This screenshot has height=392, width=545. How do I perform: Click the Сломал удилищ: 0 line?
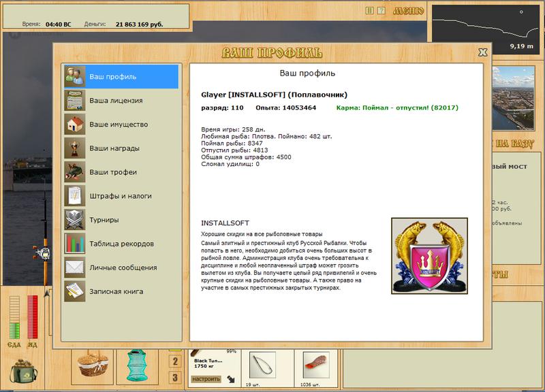click(x=230, y=164)
